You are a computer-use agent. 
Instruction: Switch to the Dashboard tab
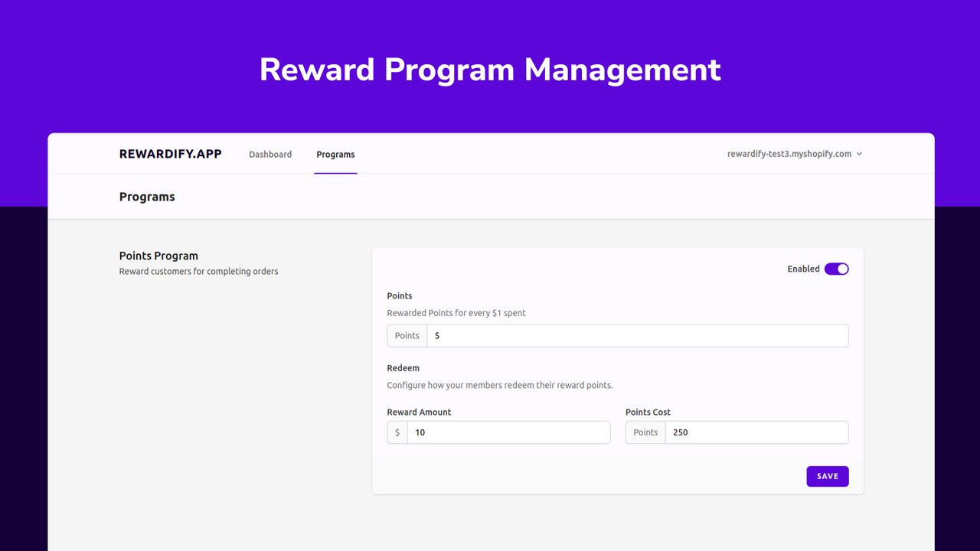pyautogui.click(x=270, y=154)
